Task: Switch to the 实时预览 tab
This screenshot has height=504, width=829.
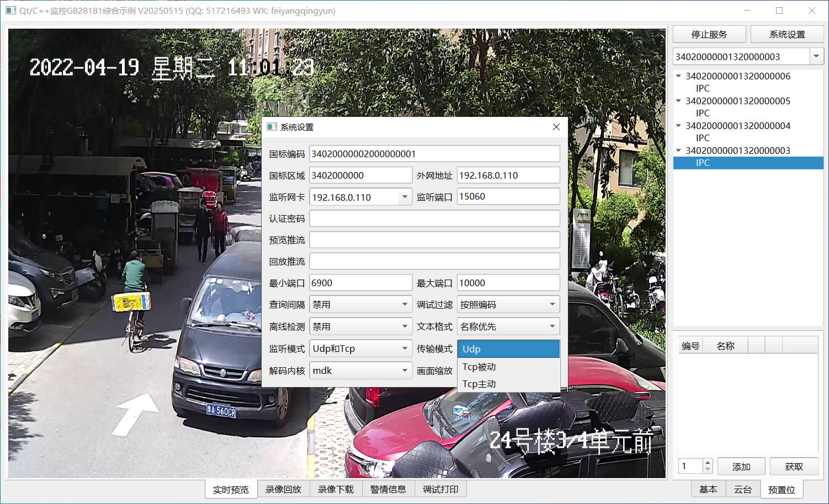Action: 231,490
